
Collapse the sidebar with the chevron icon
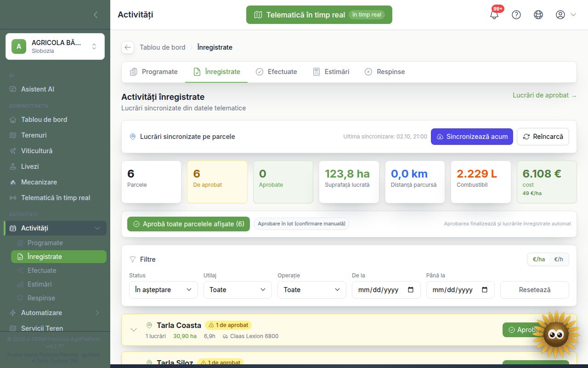pos(96,15)
